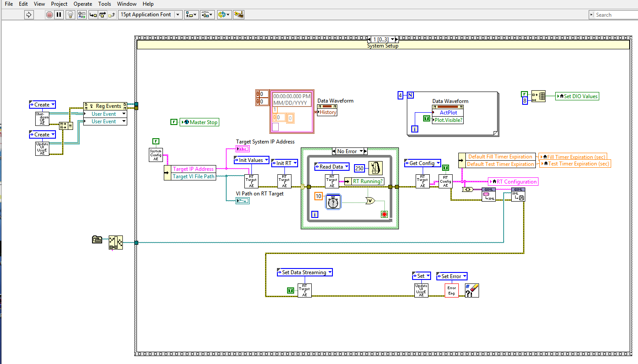The image size is (638, 364).
Task: Click the Clean Up Diagram toolbar icon
Action: click(239, 15)
